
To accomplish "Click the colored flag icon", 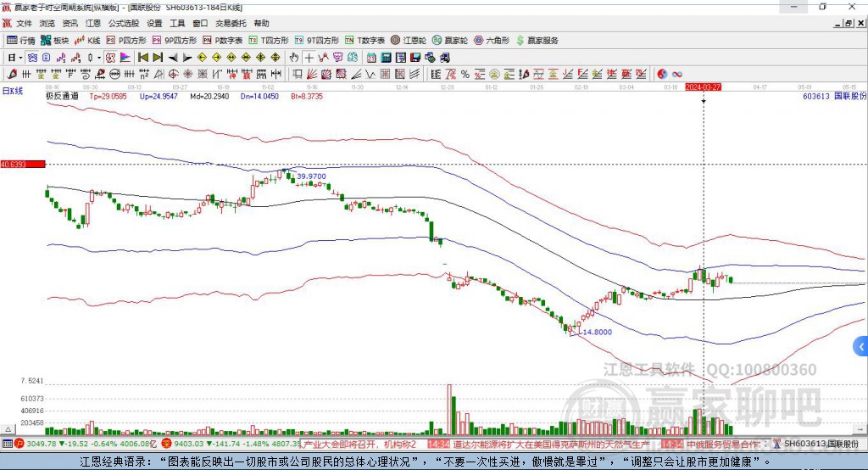I will [125, 58].
